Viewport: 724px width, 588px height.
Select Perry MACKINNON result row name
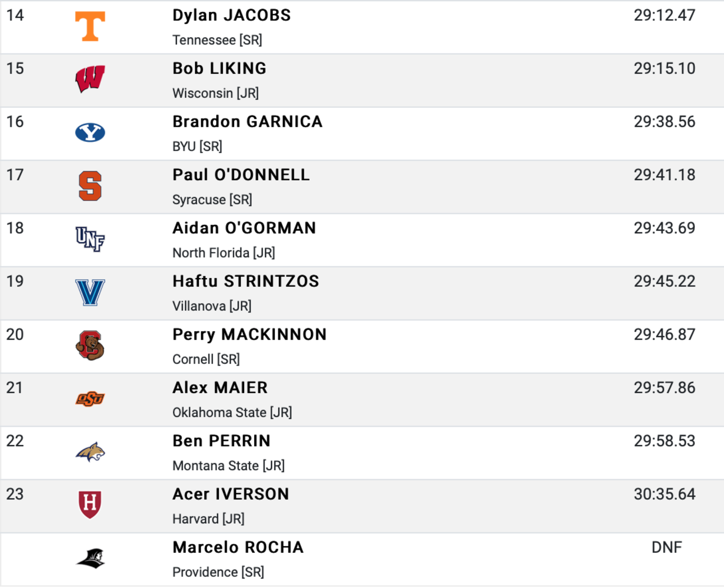coord(249,335)
